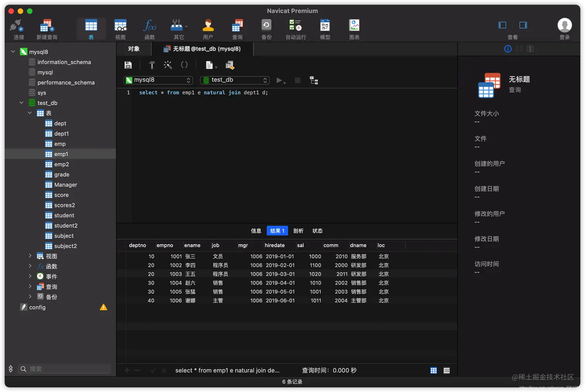Screen dimensions: 585x392
Task: Open the query builder hammer tool
Action: [152, 65]
